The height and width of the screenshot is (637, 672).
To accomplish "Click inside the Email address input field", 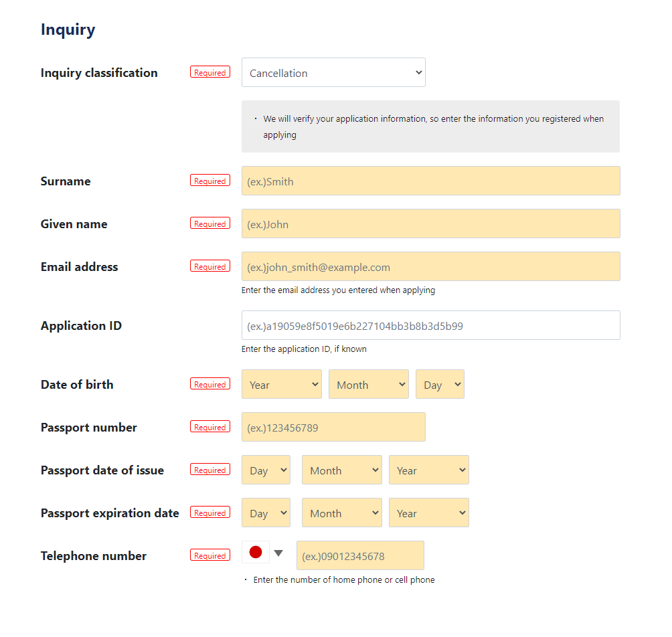I will [x=430, y=266].
